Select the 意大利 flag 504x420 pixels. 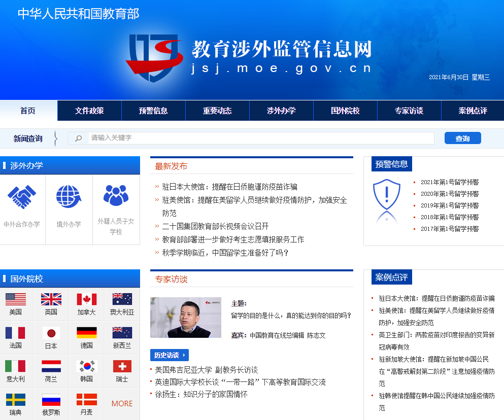(x=15, y=366)
